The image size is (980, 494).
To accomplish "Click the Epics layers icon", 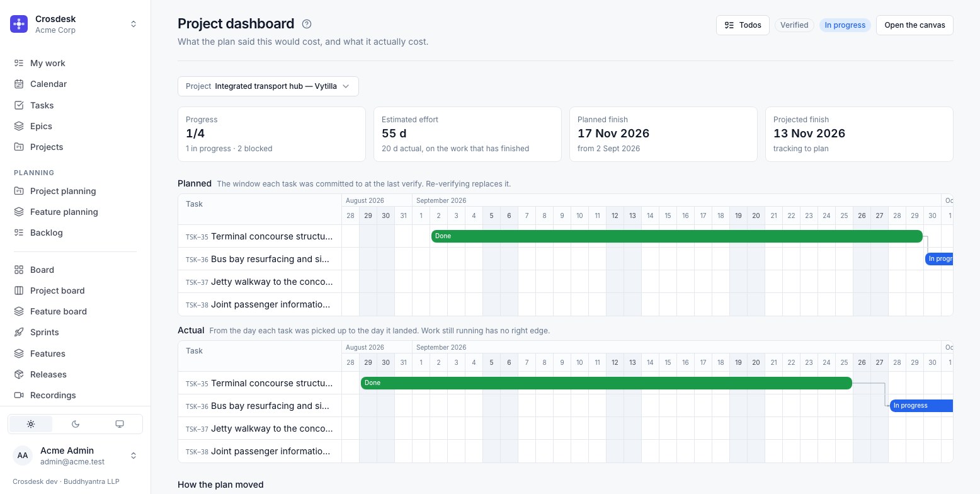I will click(19, 126).
